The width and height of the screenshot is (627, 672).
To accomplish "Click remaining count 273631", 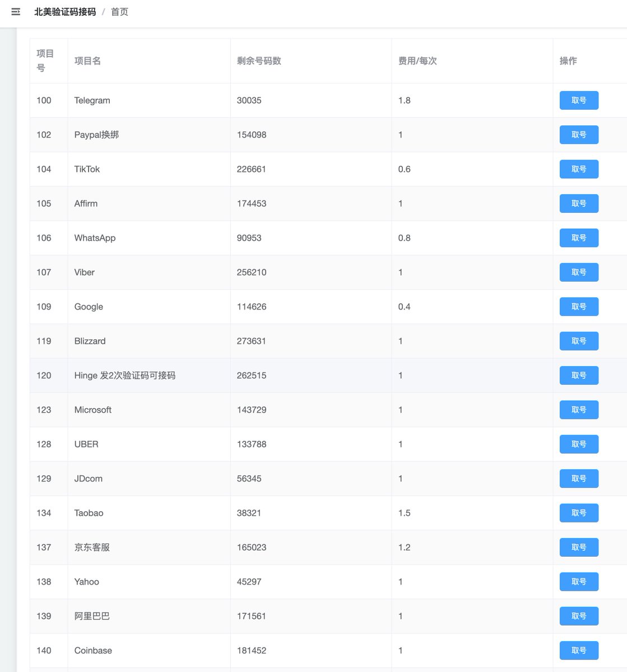I will tap(251, 341).
